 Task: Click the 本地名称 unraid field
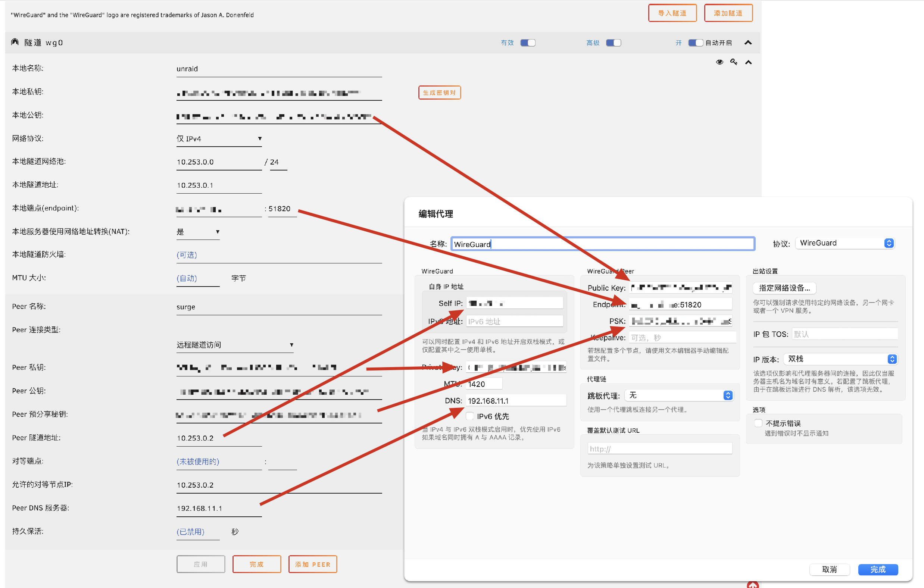(279, 69)
